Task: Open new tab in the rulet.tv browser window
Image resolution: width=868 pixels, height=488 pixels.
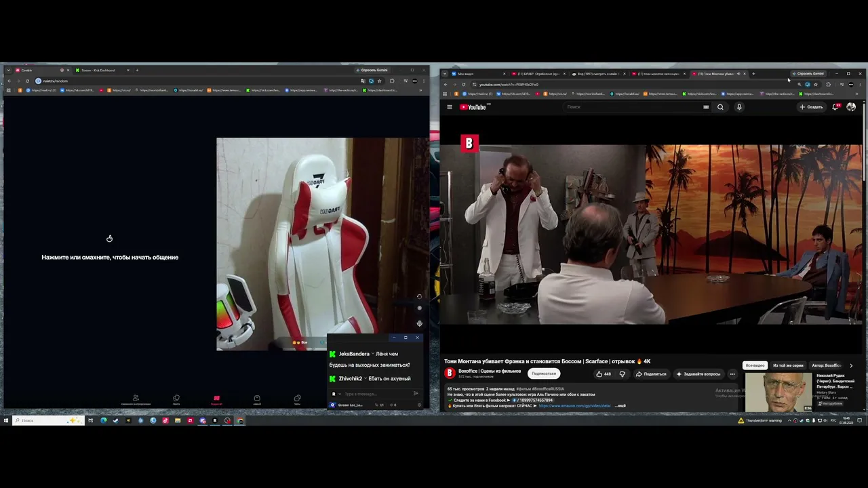Action: pyautogui.click(x=137, y=70)
